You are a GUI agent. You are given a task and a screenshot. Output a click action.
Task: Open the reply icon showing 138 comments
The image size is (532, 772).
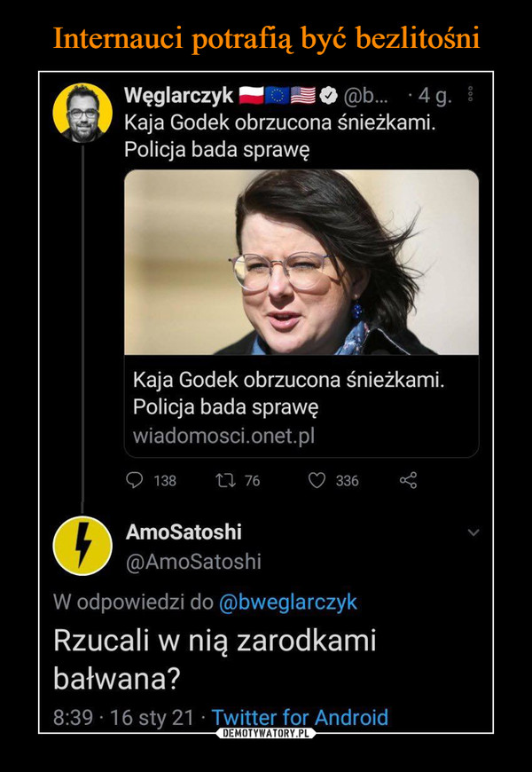[135, 480]
